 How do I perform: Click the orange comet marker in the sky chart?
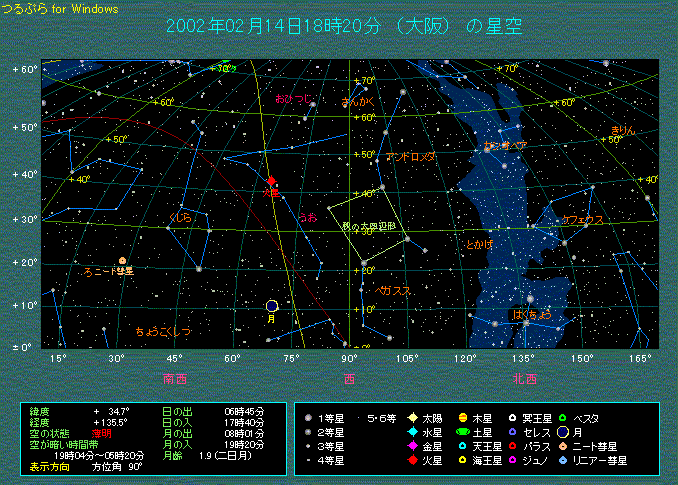click(x=122, y=261)
